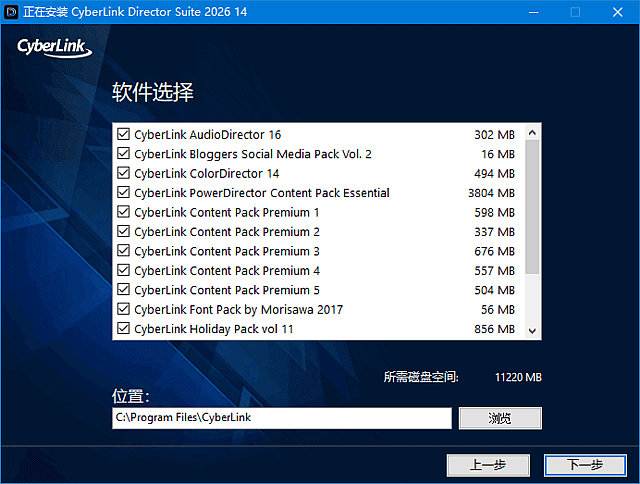Click the install location path field
This screenshot has width=640, height=484.
click(x=281, y=418)
